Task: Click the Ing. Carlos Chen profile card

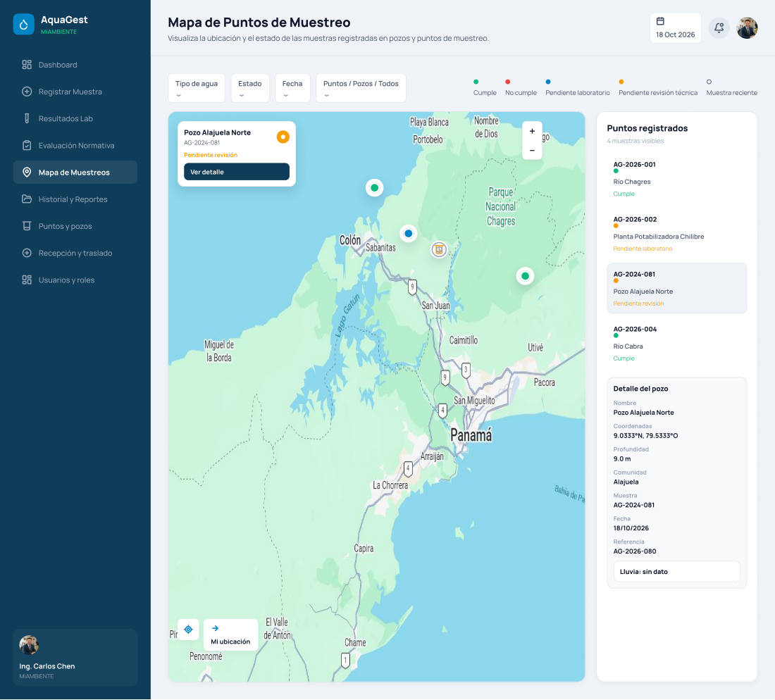Action: point(75,658)
